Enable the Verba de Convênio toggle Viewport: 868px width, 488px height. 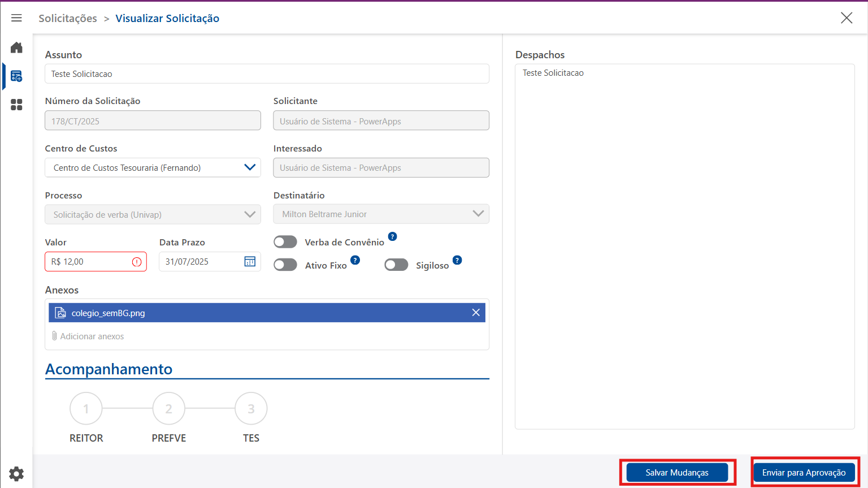[x=285, y=242]
